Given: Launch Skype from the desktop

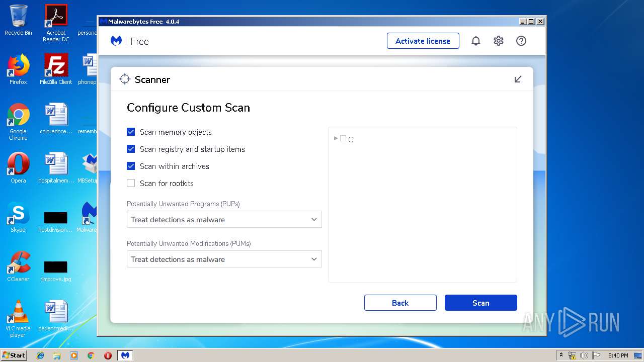Looking at the screenshot, I should point(18,217).
